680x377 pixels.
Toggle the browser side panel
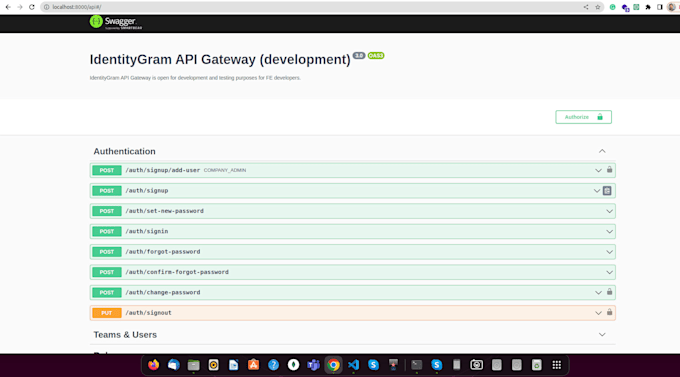660,7
